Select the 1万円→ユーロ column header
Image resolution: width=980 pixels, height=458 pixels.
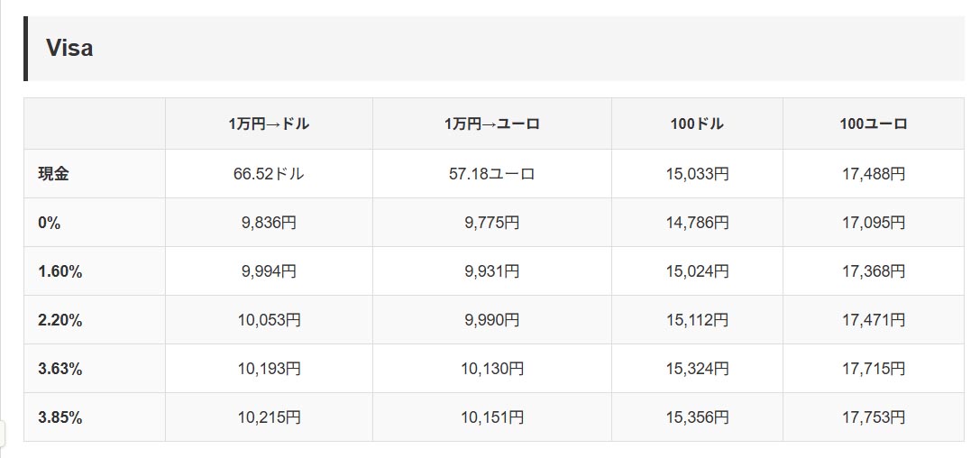(491, 124)
